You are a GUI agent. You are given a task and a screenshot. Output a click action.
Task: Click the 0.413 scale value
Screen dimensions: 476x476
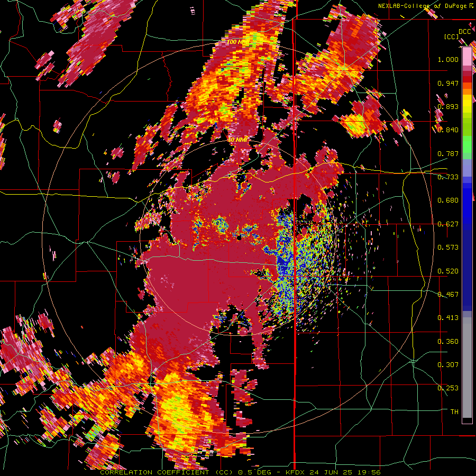point(448,318)
